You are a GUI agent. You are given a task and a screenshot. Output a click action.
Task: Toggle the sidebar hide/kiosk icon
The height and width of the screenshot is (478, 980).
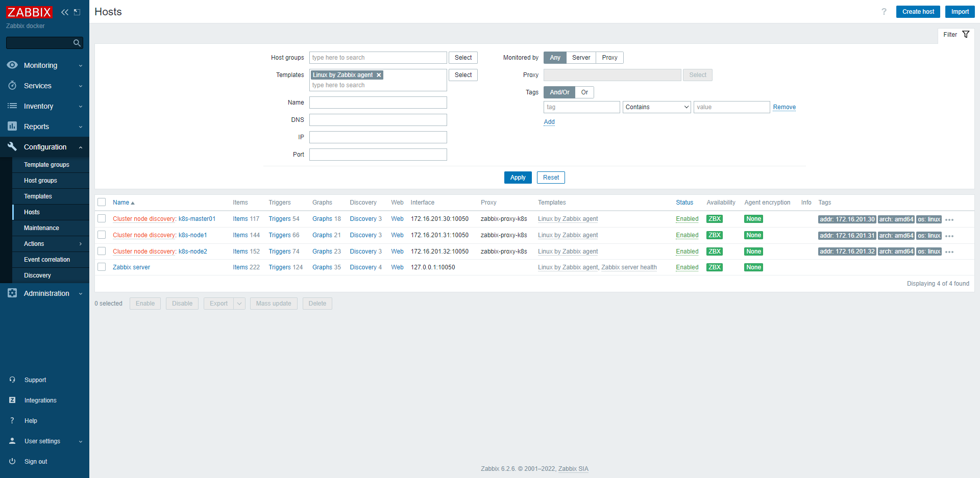point(77,12)
